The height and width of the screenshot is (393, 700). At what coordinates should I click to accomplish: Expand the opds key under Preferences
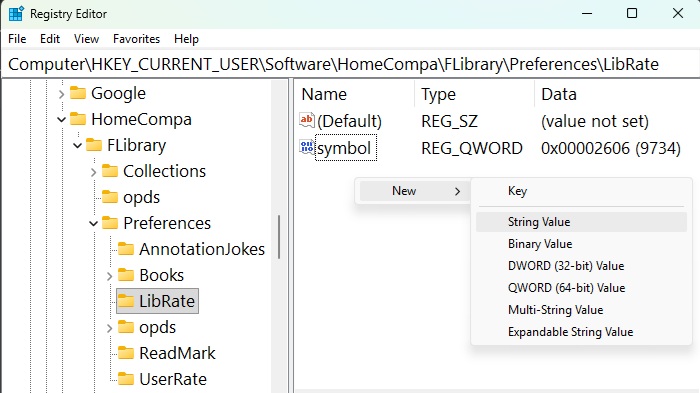(x=109, y=328)
